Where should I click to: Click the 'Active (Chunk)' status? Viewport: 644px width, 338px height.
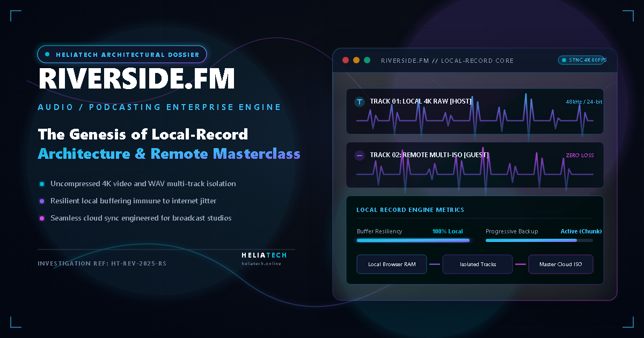pyautogui.click(x=581, y=231)
